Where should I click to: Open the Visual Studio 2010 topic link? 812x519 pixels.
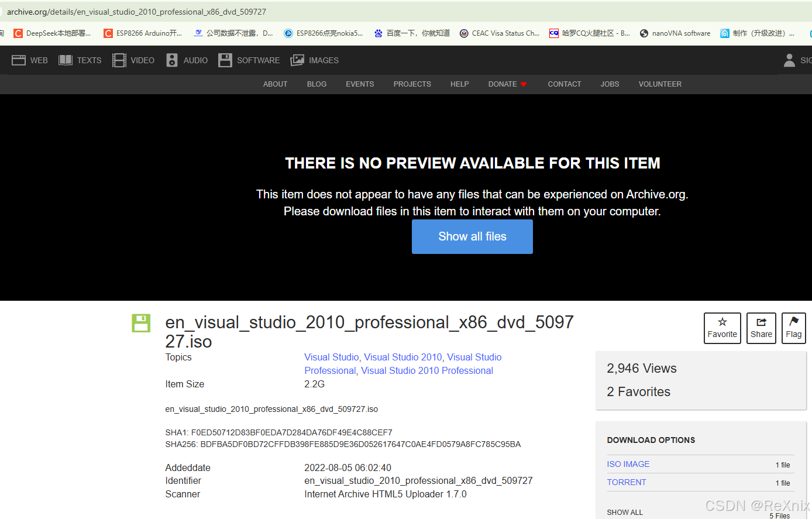click(403, 357)
